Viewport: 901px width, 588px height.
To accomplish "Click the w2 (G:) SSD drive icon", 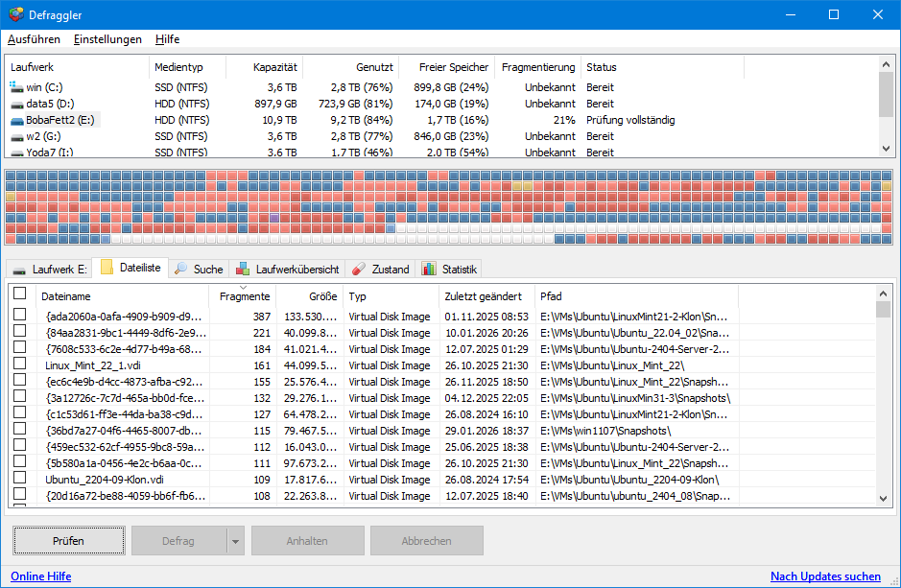I will 16,135.
